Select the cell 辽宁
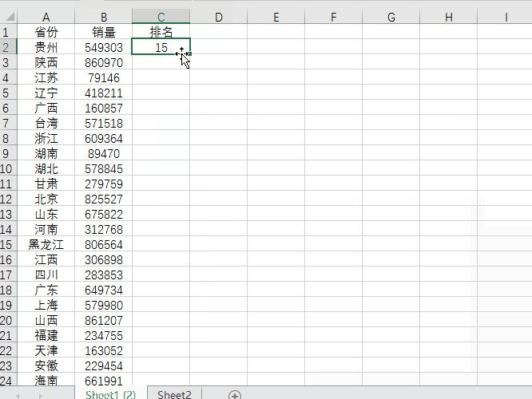The width and height of the screenshot is (532, 399). pos(46,93)
